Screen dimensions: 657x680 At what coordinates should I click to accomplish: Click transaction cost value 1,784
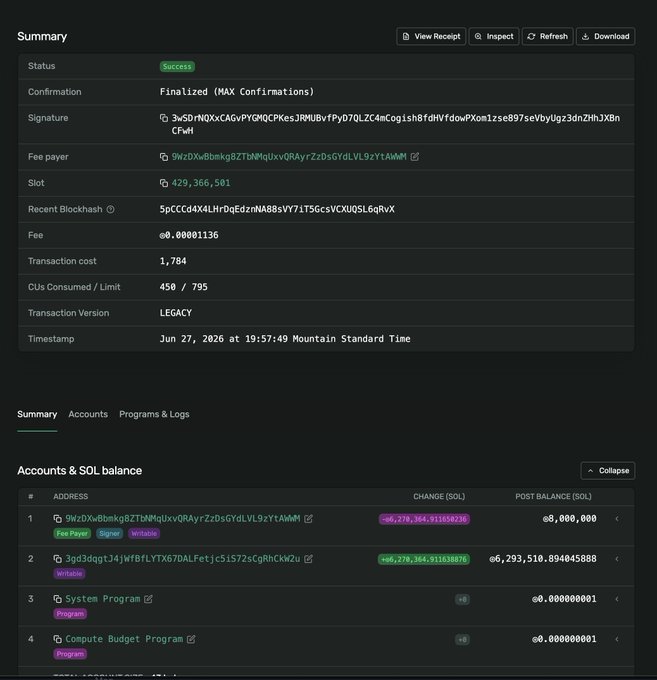(173, 261)
